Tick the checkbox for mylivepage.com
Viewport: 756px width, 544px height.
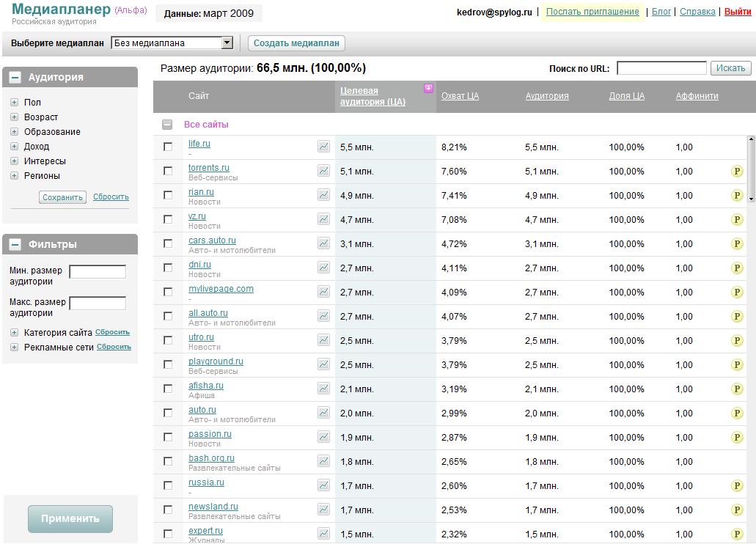click(168, 292)
